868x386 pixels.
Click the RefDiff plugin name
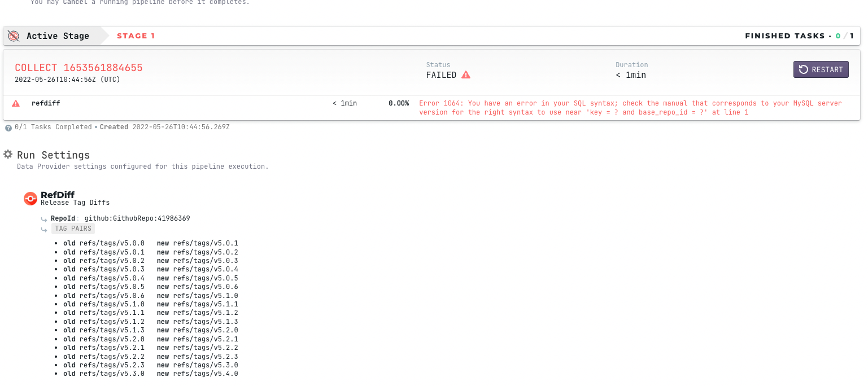(x=58, y=195)
